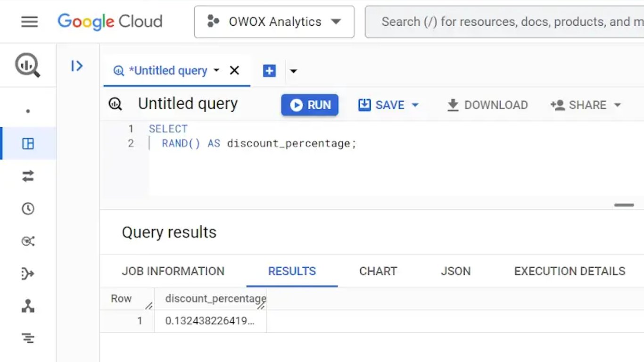Click the results panel divider handle
This screenshot has height=362, width=644.
[x=624, y=205]
